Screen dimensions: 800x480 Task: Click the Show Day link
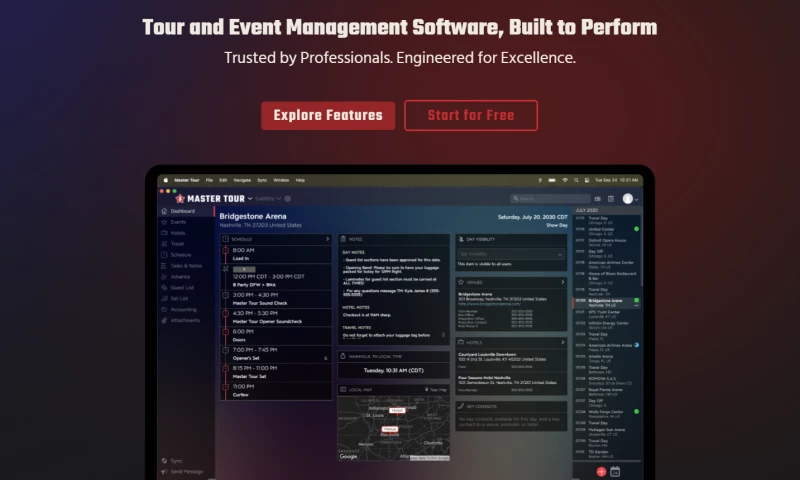pos(556,226)
